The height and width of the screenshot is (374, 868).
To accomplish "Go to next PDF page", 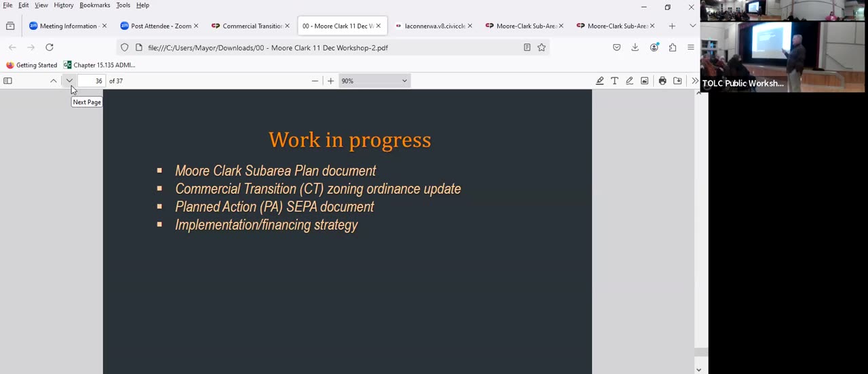I will coord(69,81).
